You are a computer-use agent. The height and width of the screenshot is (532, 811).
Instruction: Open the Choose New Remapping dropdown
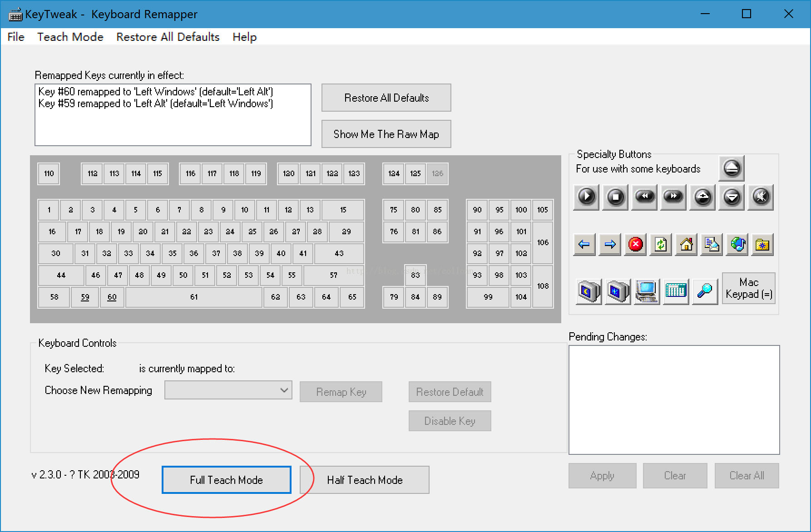[x=228, y=390]
